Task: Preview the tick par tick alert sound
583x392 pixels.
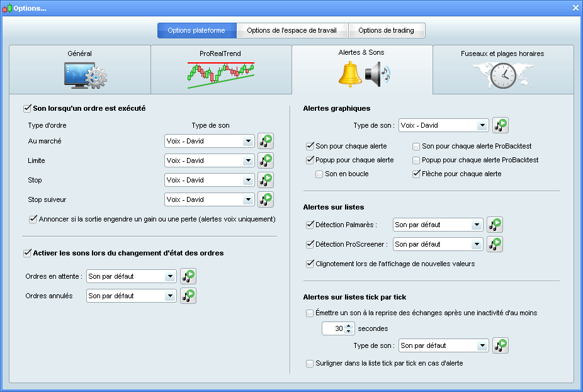Action: pyautogui.click(x=501, y=345)
